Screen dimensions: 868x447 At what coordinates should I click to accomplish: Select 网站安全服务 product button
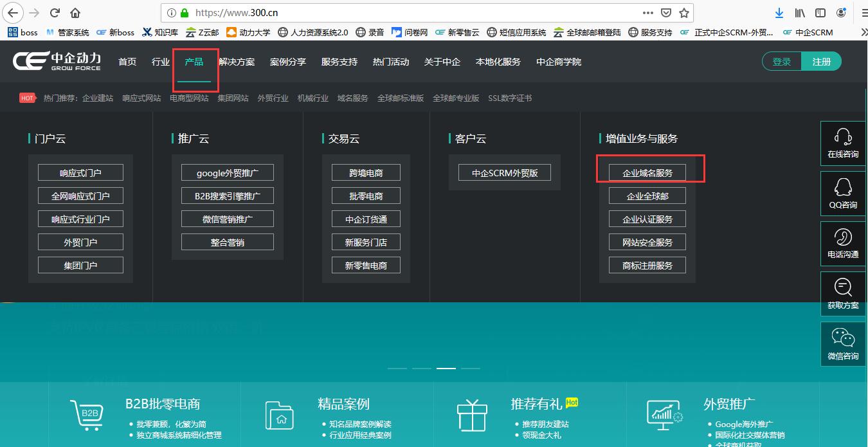(647, 242)
